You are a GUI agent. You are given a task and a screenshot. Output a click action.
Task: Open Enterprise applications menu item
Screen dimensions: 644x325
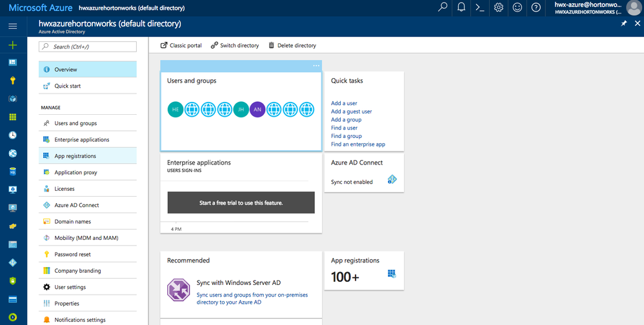pos(81,140)
